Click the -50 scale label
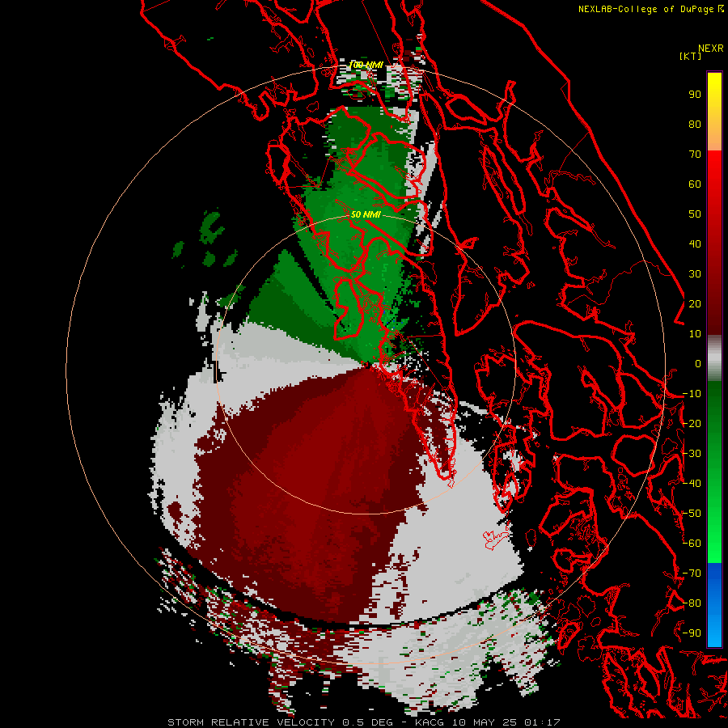 tap(692, 514)
